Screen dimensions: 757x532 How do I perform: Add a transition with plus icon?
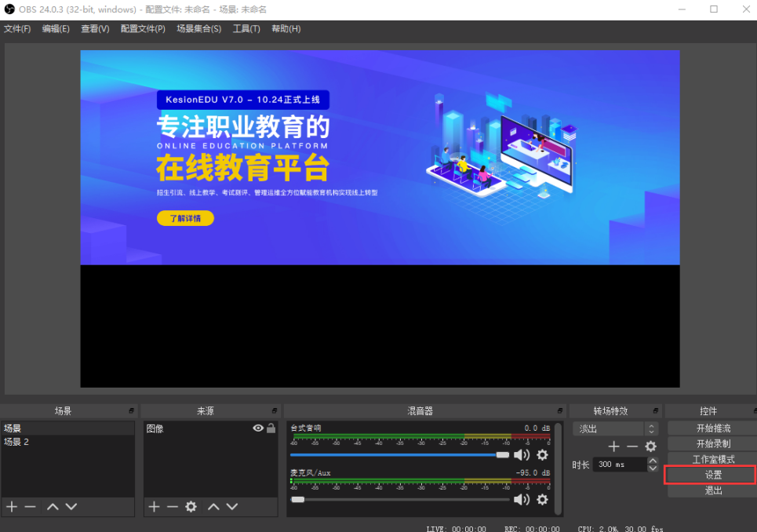click(x=614, y=446)
